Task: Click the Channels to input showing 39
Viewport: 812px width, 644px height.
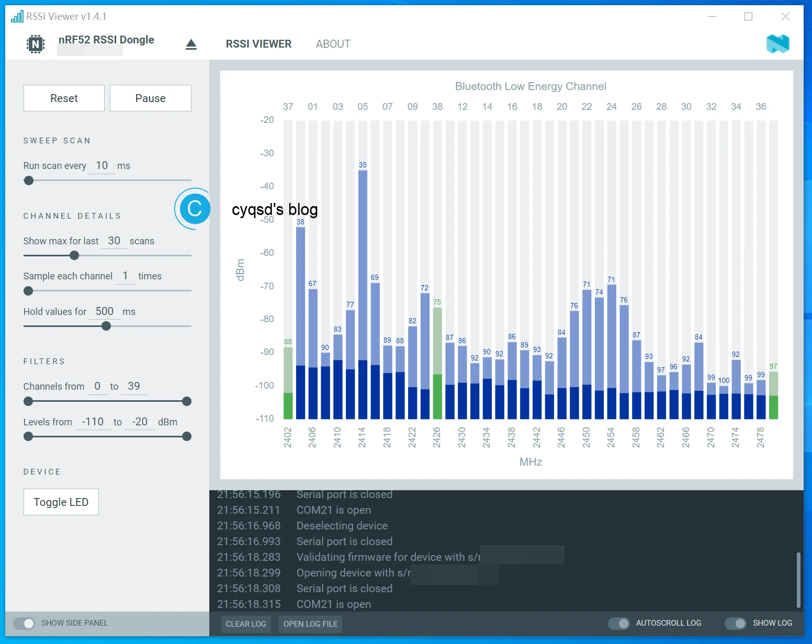Action: [134, 386]
